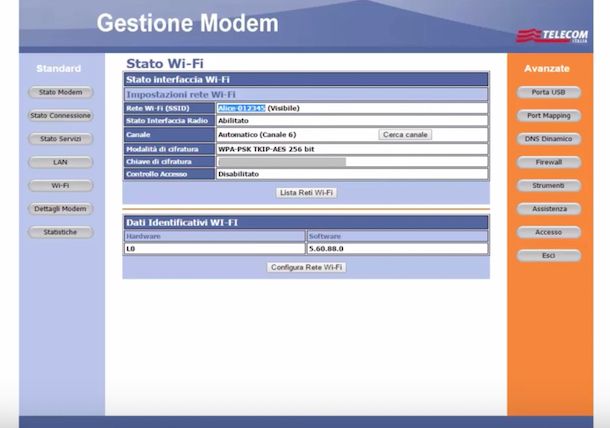Screen dimensions: 610x428
Task: Open Accesso settings page
Action: click(x=549, y=232)
